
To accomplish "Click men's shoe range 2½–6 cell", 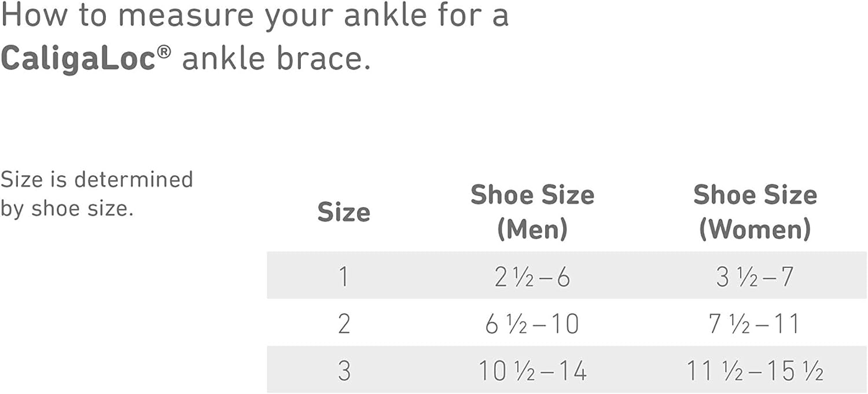I will tap(532, 277).
